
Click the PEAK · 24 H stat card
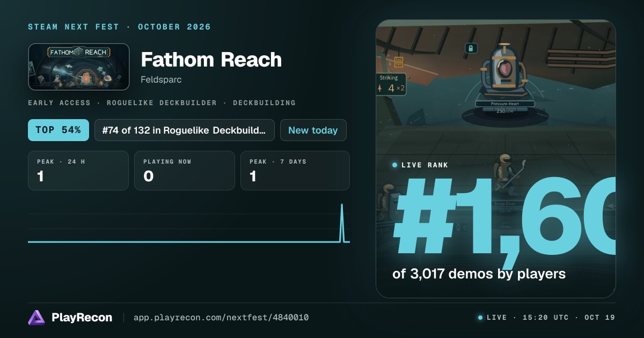78,171
